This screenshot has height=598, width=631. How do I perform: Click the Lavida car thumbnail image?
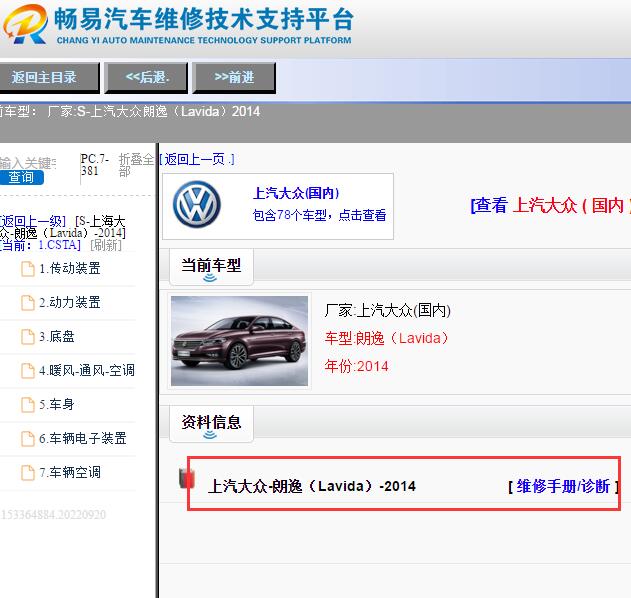239,341
